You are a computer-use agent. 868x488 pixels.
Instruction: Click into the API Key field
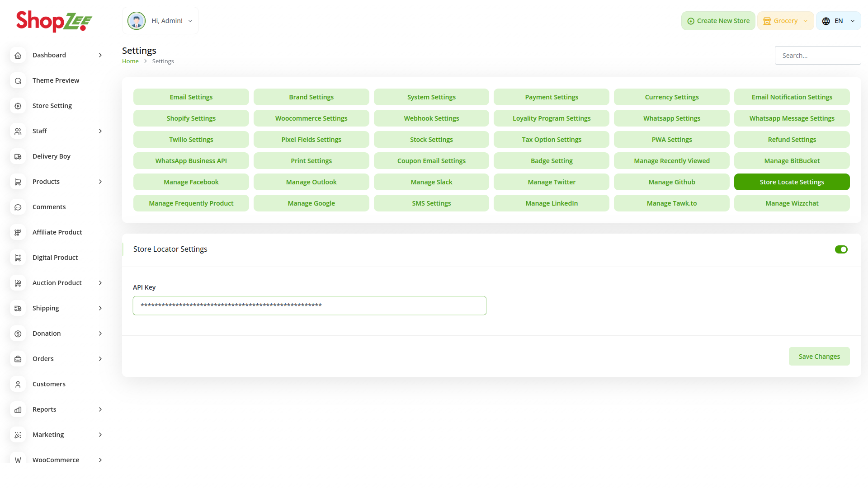(x=309, y=306)
